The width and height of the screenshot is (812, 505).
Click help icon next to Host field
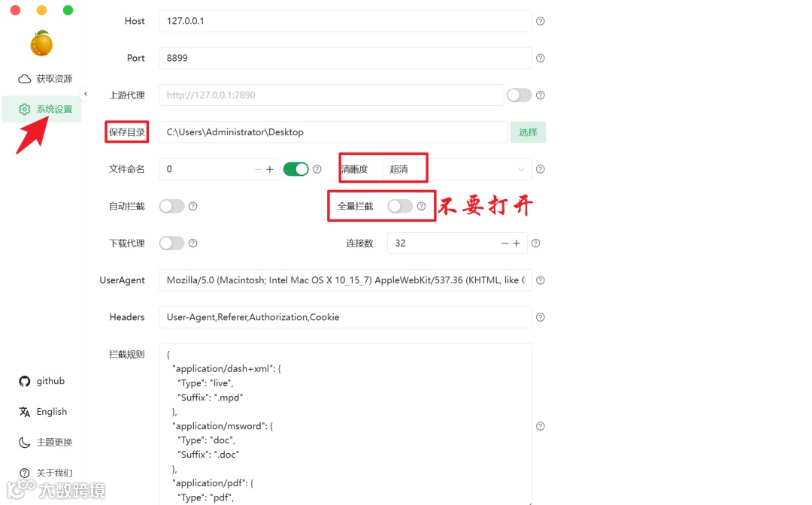pos(540,21)
